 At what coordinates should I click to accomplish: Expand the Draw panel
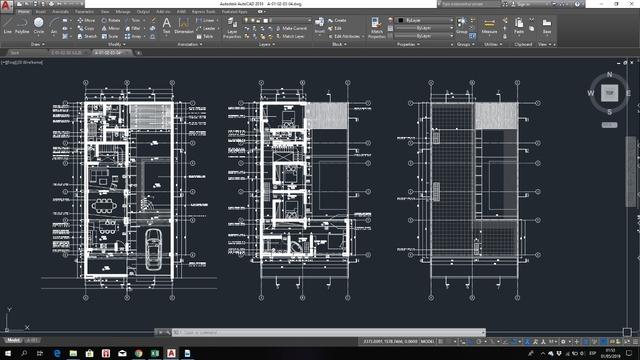coord(38,44)
